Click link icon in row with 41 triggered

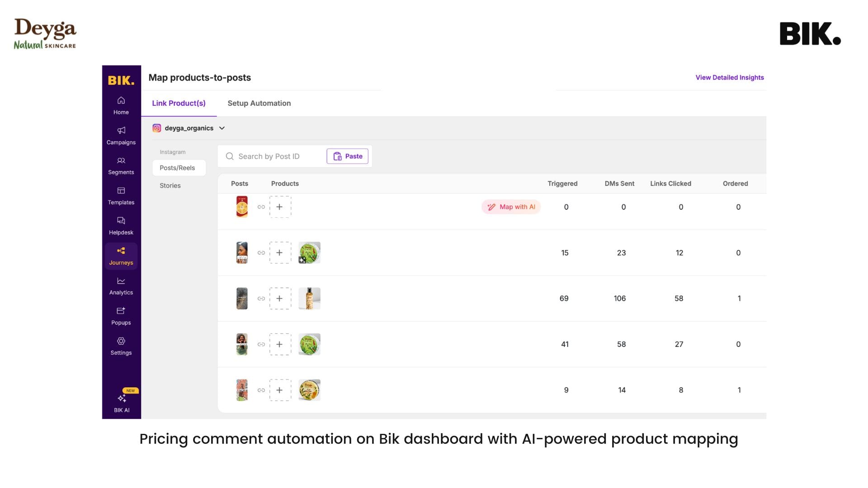coord(261,344)
